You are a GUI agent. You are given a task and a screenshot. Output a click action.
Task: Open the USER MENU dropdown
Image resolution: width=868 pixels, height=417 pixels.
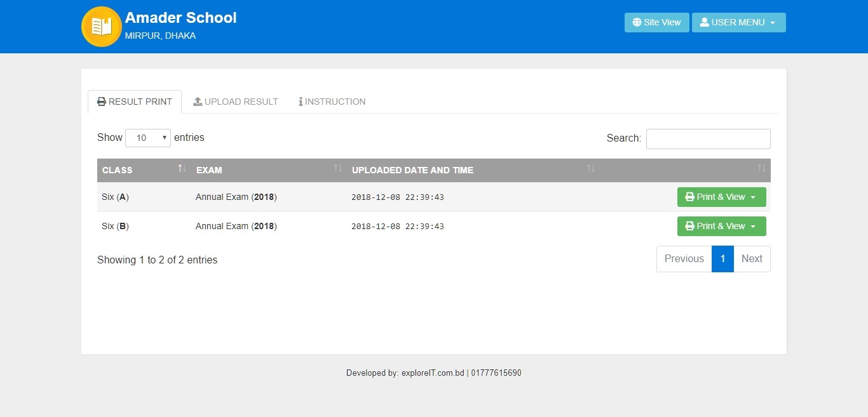pos(739,22)
